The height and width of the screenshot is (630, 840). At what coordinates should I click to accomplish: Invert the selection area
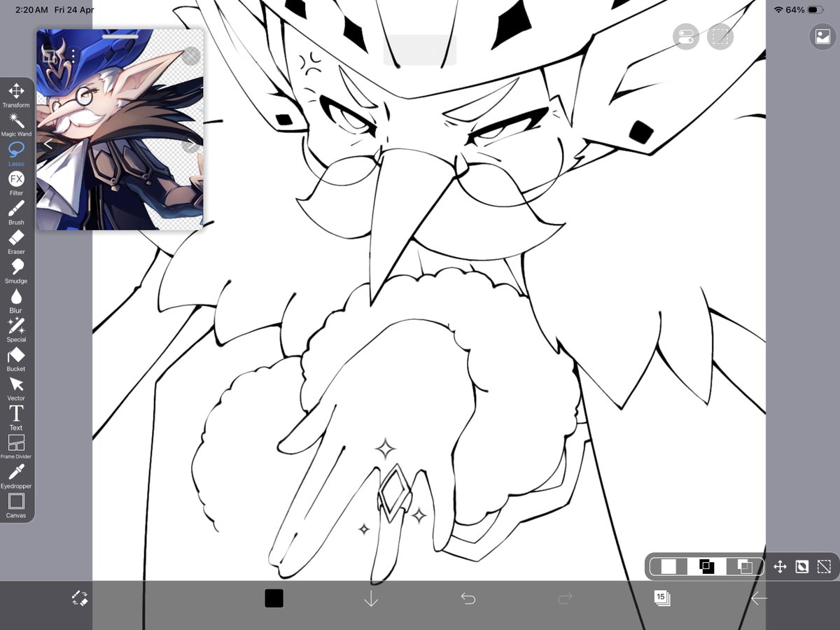click(802, 567)
